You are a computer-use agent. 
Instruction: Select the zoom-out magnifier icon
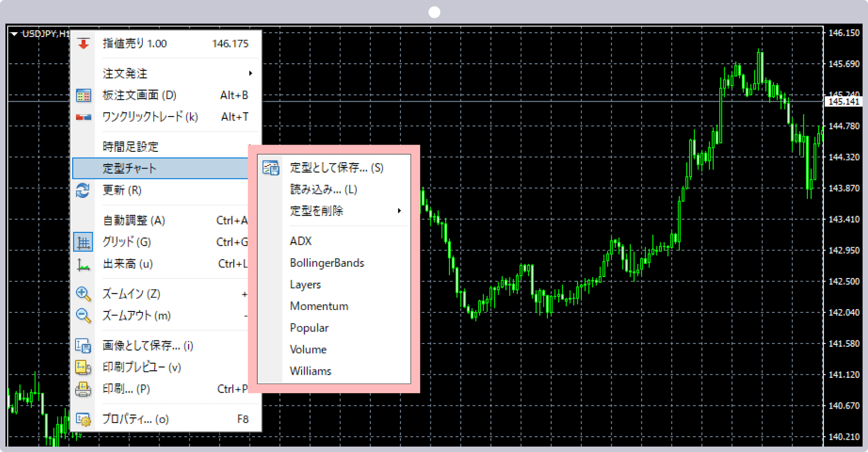(83, 315)
